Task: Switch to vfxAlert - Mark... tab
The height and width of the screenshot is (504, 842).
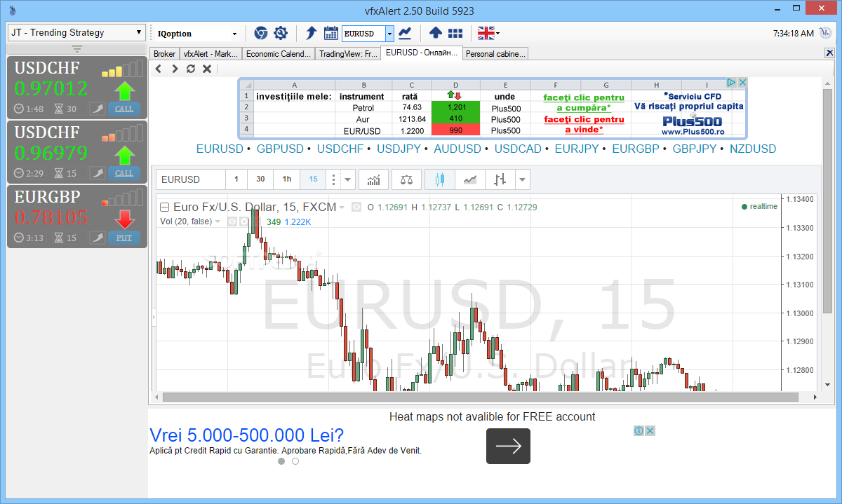Action: coord(210,53)
